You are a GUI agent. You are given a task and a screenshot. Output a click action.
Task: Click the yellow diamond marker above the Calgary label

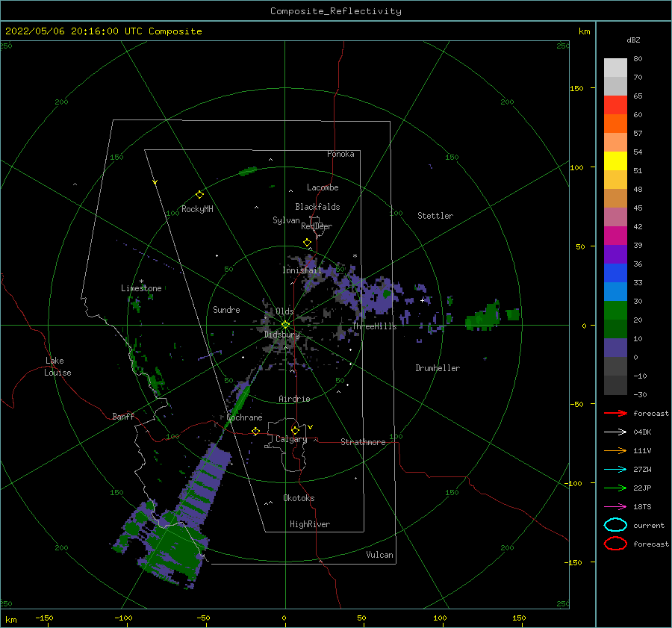(x=295, y=430)
